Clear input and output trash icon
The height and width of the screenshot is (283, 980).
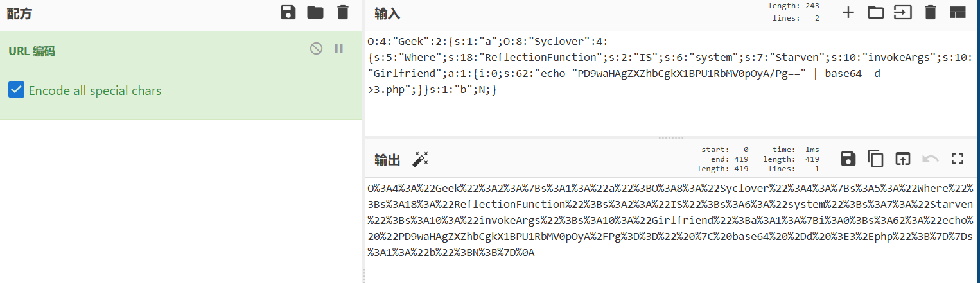tap(930, 12)
